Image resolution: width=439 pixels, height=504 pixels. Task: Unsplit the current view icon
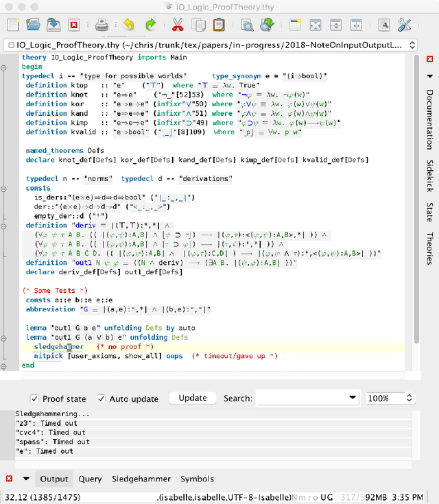pos(316,25)
